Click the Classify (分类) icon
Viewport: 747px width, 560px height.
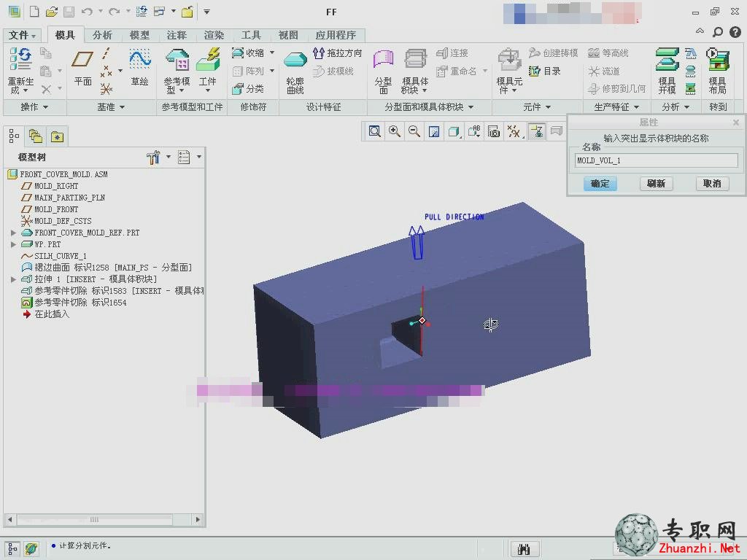[x=248, y=88]
